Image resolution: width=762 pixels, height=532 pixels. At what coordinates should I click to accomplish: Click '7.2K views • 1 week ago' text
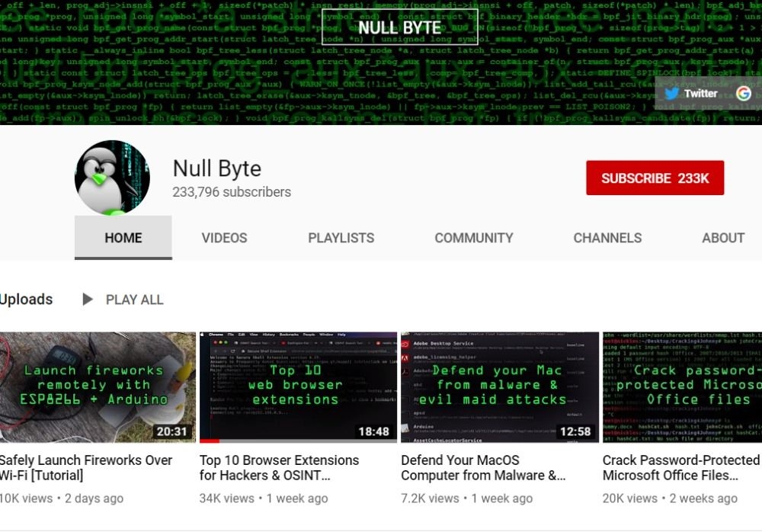pos(466,498)
